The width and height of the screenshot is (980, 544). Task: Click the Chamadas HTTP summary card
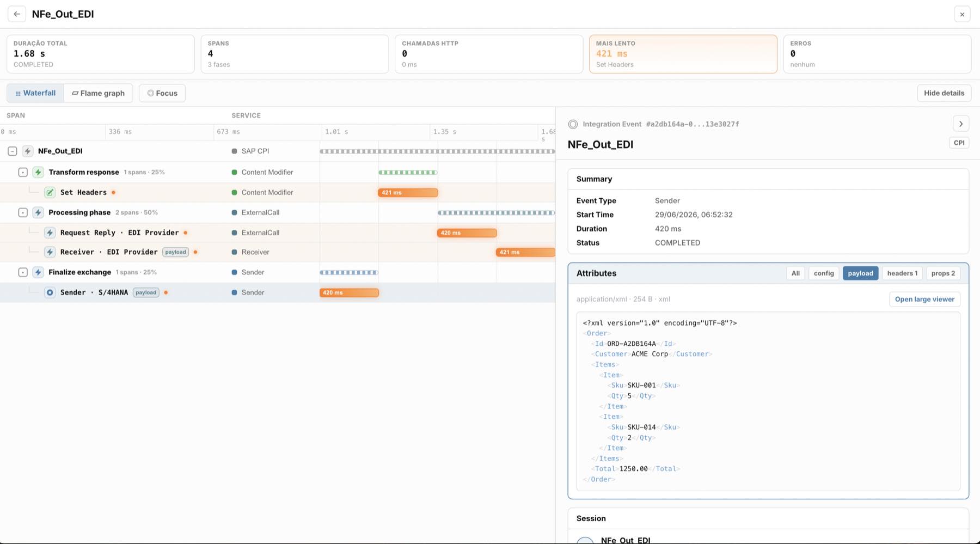(x=489, y=54)
